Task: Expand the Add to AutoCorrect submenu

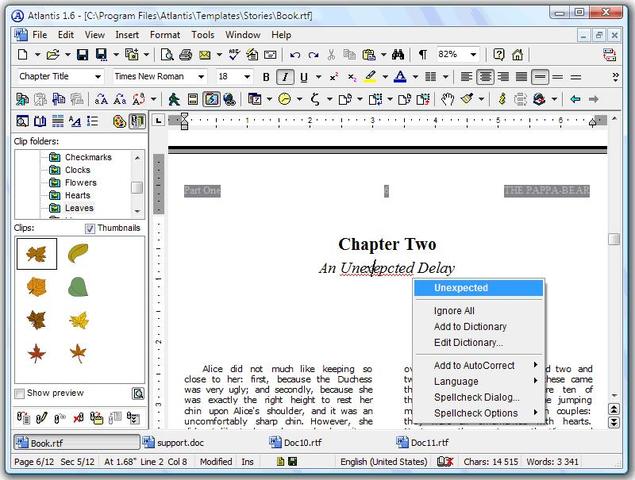Action: (x=479, y=365)
